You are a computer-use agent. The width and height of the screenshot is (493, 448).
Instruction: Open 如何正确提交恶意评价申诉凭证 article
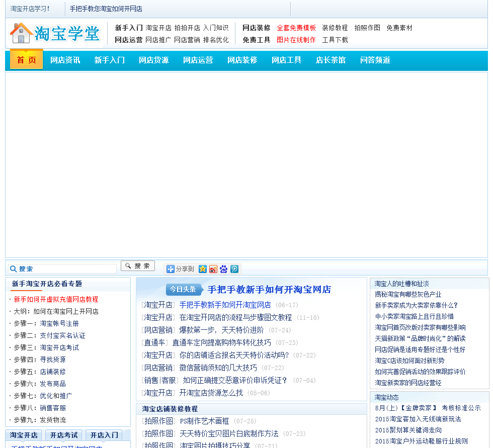pos(235,381)
